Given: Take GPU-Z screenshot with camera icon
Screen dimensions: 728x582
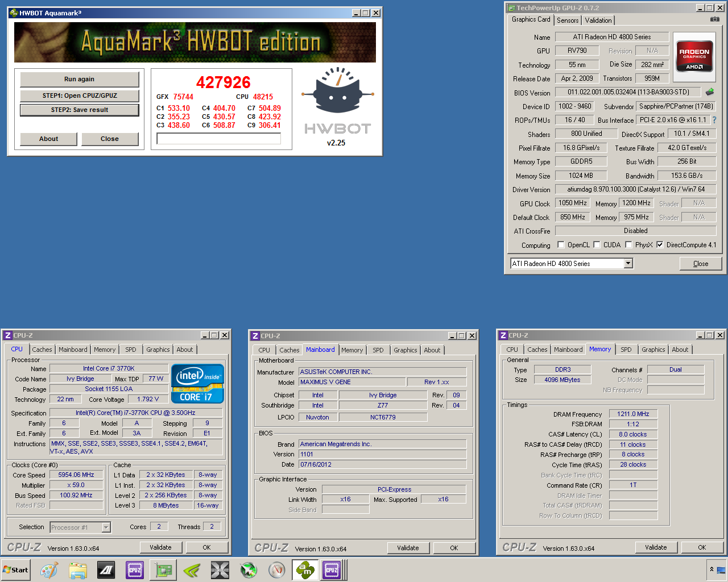Looking at the screenshot, I should click(x=715, y=19).
